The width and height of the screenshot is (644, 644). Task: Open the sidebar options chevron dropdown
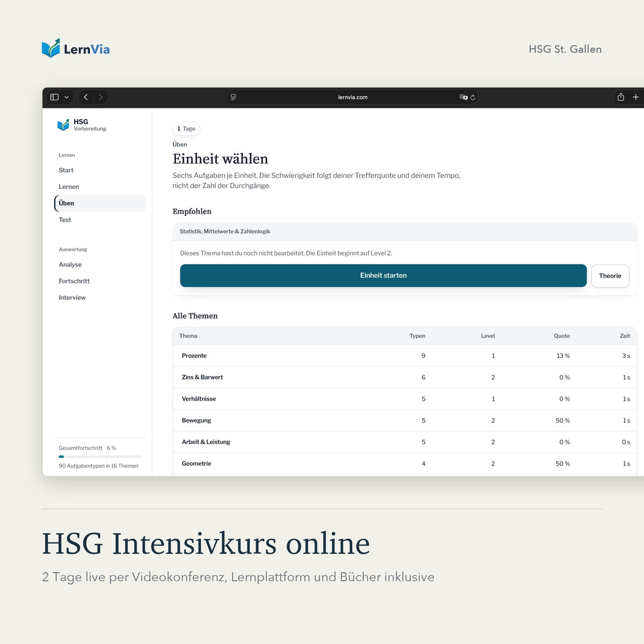tap(67, 97)
